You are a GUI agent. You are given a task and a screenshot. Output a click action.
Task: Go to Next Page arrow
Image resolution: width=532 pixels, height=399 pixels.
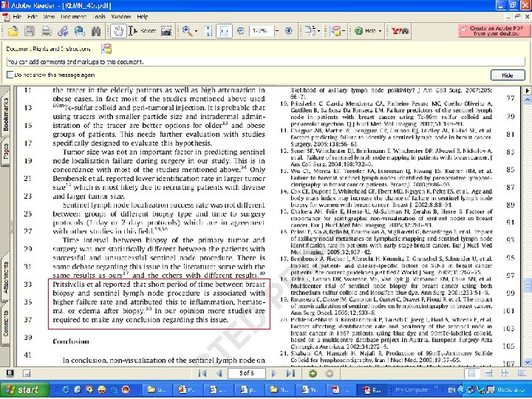(x=274, y=374)
